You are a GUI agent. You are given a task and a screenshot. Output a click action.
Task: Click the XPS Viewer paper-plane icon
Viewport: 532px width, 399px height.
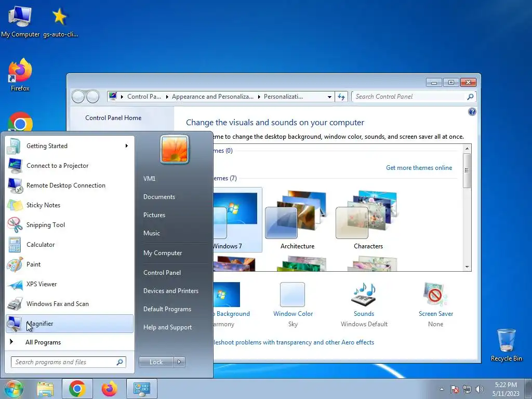click(15, 284)
